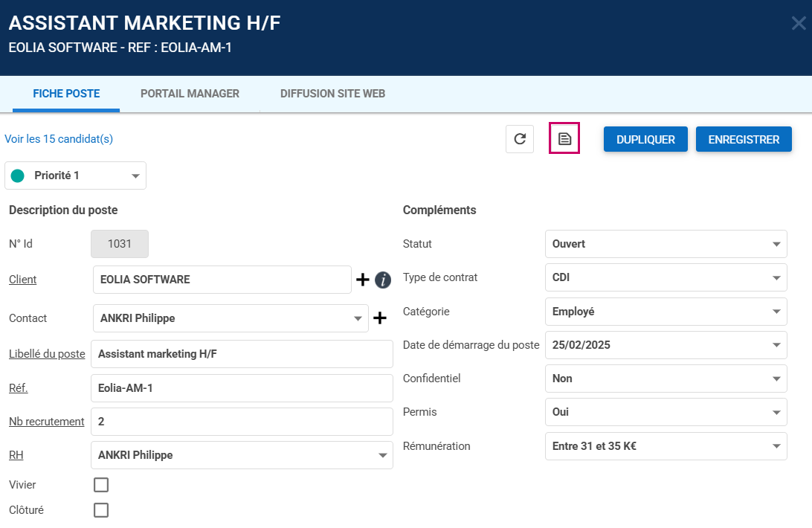812x528 pixels.
Task: Open Voir les 15 candidat(s) link
Action: coord(59,139)
